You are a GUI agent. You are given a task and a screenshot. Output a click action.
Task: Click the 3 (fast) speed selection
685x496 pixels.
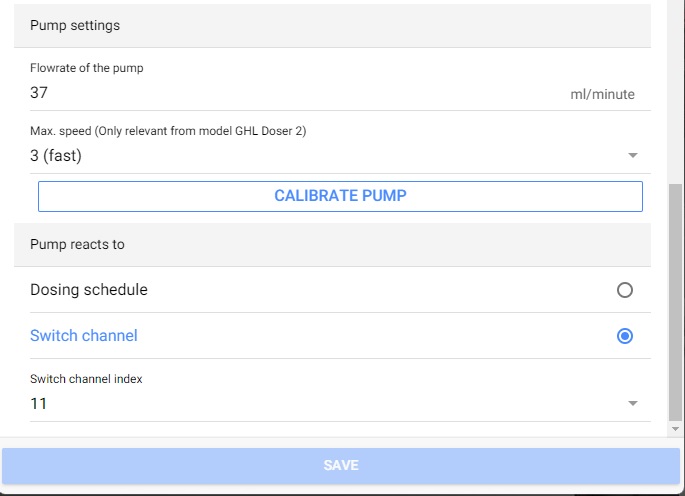point(56,155)
